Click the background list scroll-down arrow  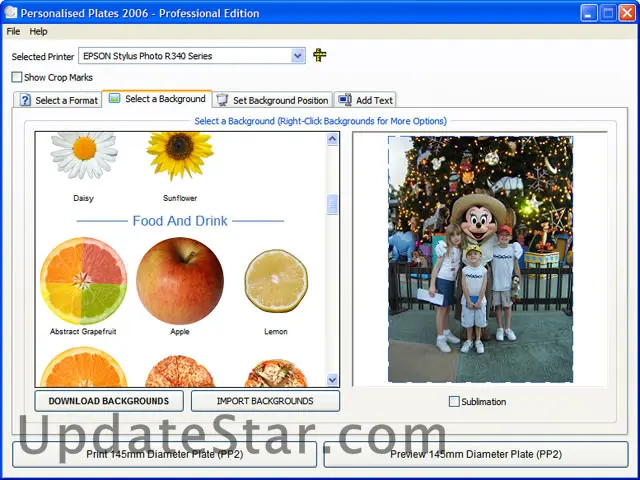pyautogui.click(x=332, y=380)
